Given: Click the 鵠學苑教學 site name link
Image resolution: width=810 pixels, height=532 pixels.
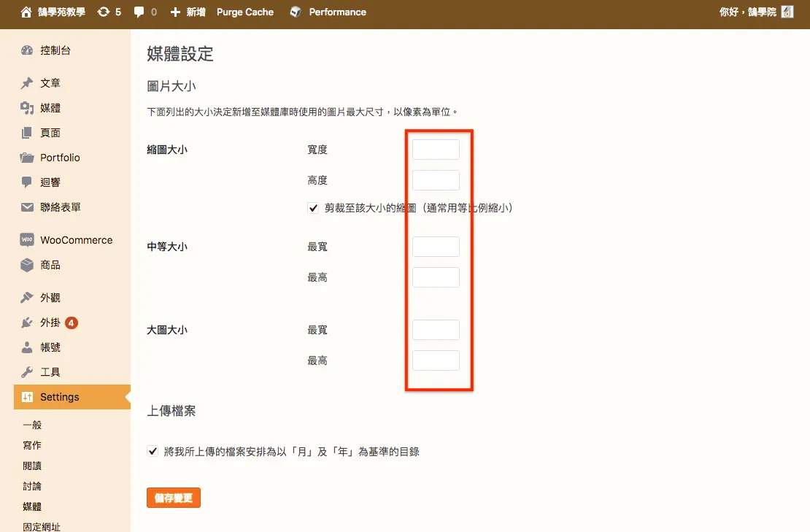Looking at the screenshot, I should [61, 12].
